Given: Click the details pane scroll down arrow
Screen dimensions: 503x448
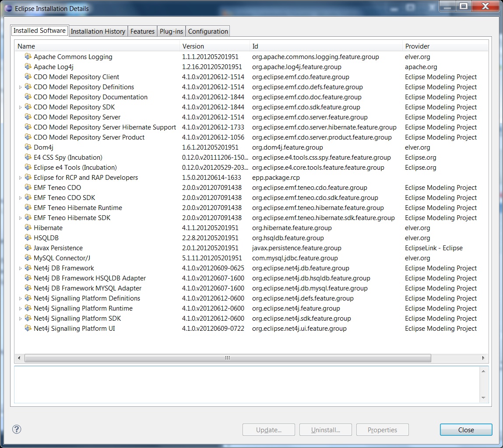Looking at the screenshot, I should pos(483,398).
